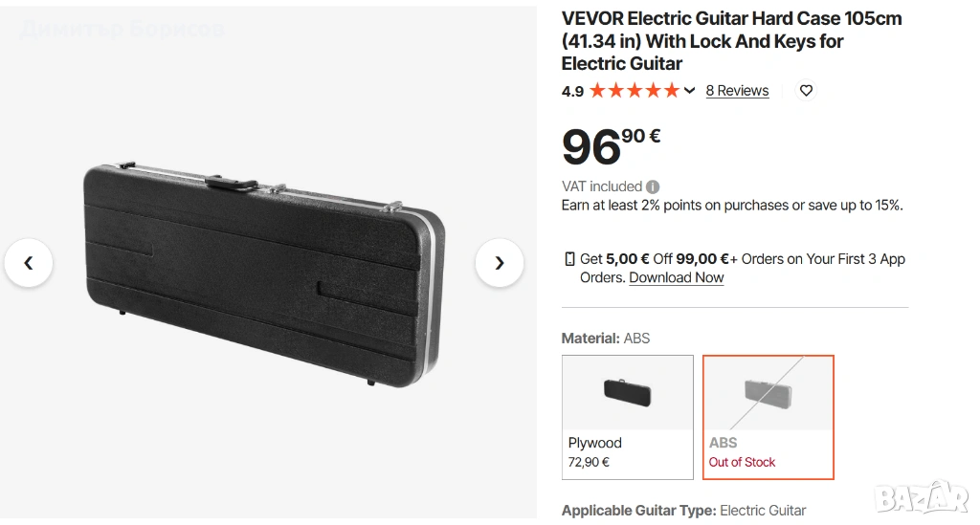
Task: Click the Plywood case thumbnail image
Action: point(628,393)
